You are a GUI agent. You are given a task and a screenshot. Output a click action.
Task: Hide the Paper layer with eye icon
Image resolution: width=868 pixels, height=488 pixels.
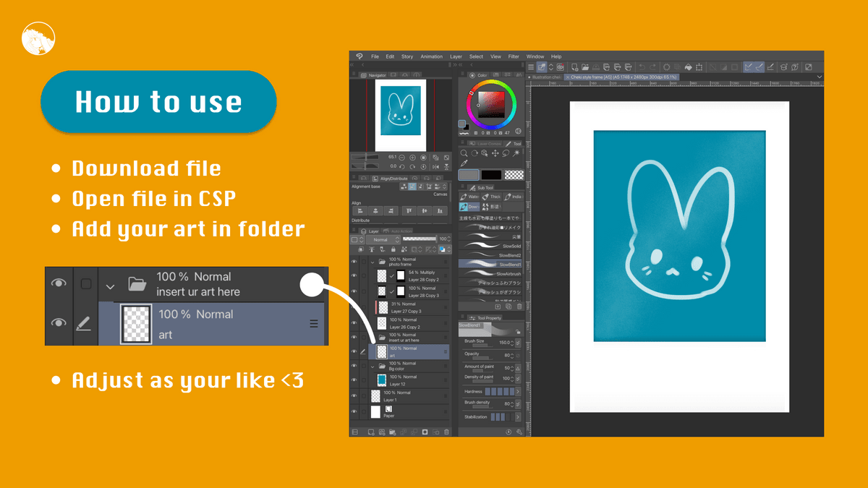point(354,411)
